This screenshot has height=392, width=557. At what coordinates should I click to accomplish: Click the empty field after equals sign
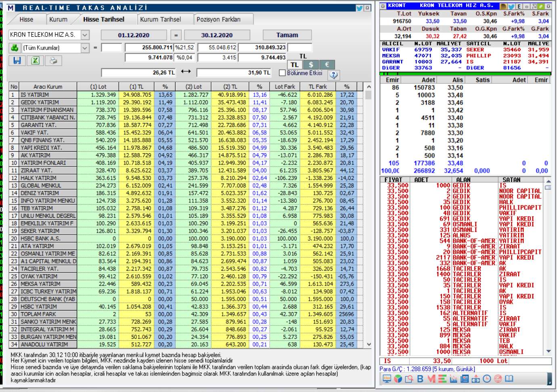[x=111, y=48]
